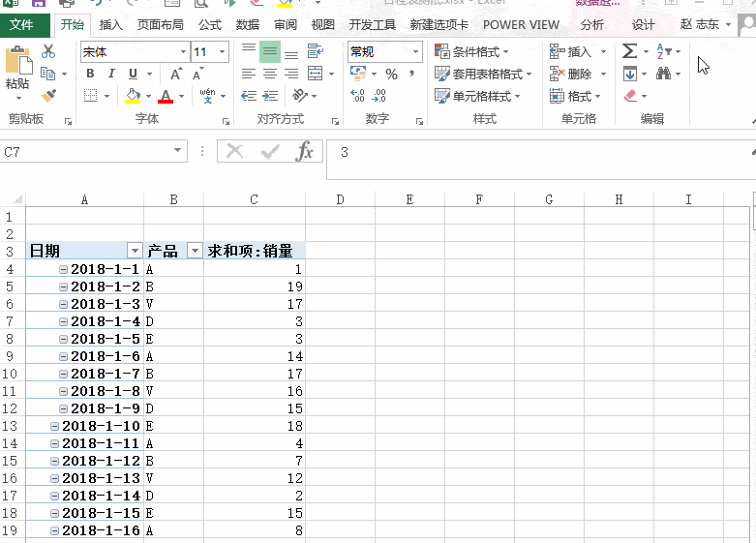Decrease decimal places
756x543 pixels.
pyautogui.click(x=378, y=96)
